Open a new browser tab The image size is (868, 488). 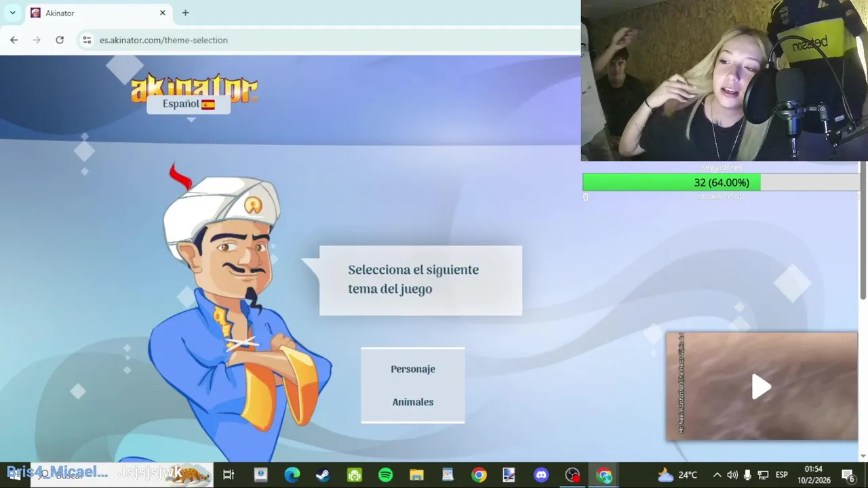click(185, 13)
